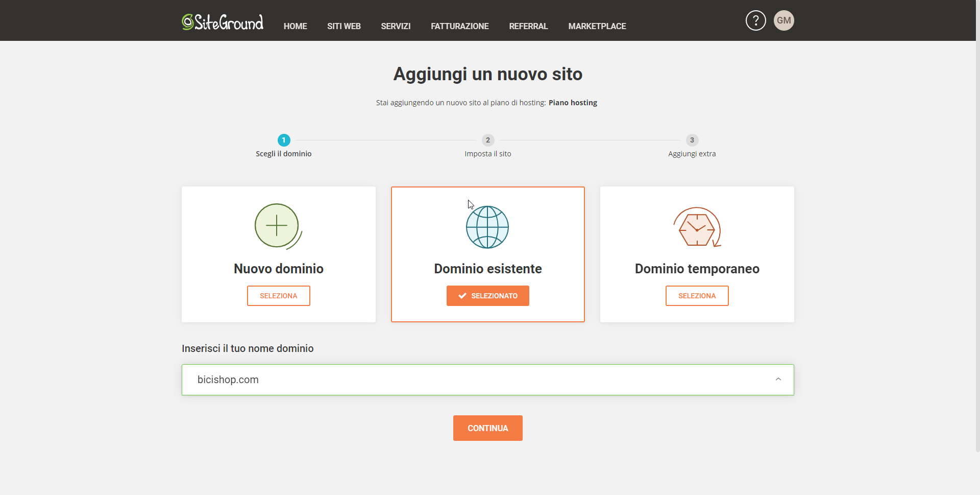Open the Marketplace page
The width and height of the screenshot is (980, 495).
tap(597, 26)
